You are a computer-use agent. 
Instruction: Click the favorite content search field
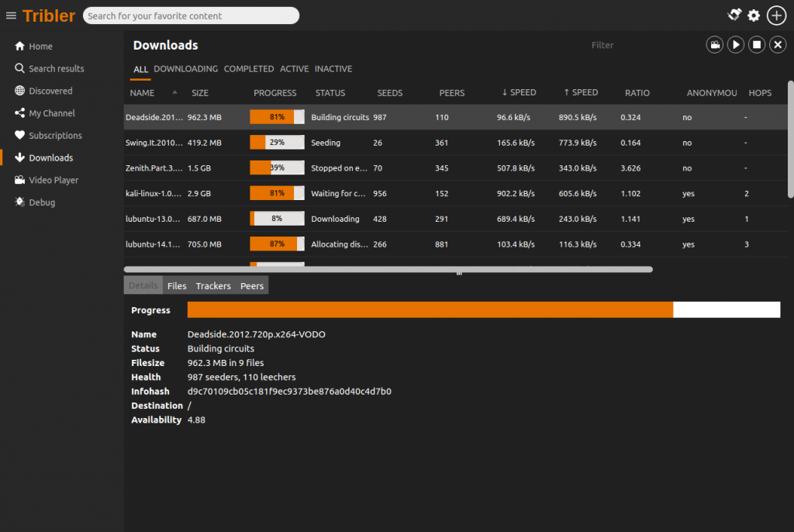pos(190,16)
